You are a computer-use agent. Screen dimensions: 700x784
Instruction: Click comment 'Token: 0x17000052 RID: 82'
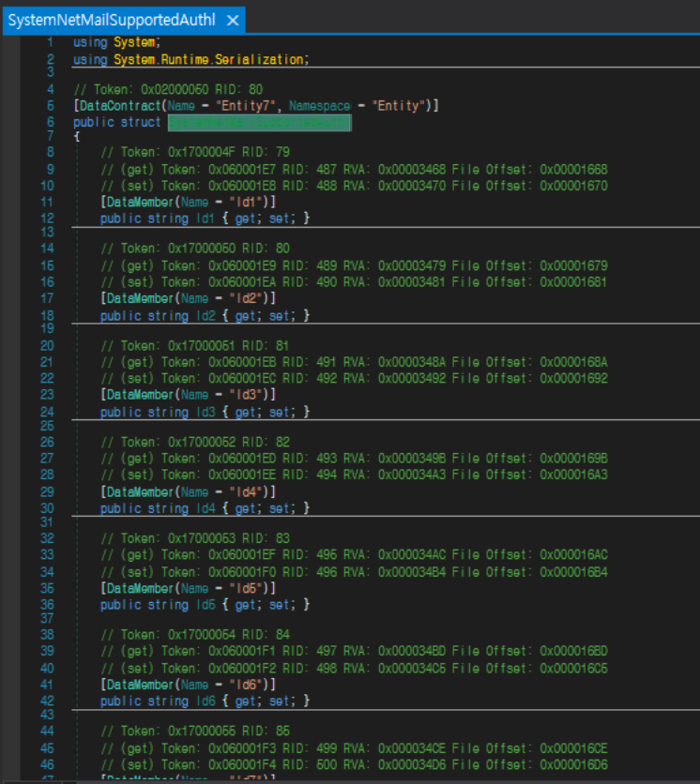[195, 442]
